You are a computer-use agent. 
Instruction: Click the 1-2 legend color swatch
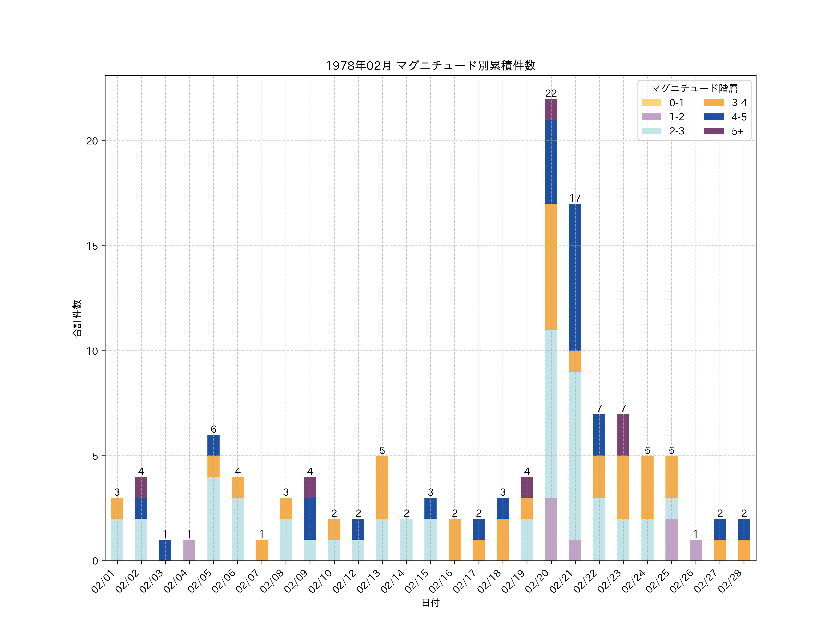651,117
